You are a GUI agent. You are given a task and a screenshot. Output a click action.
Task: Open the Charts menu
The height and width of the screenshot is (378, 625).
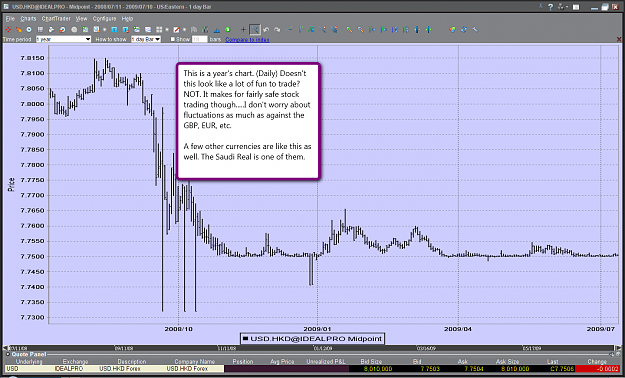pyautogui.click(x=28, y=18)
